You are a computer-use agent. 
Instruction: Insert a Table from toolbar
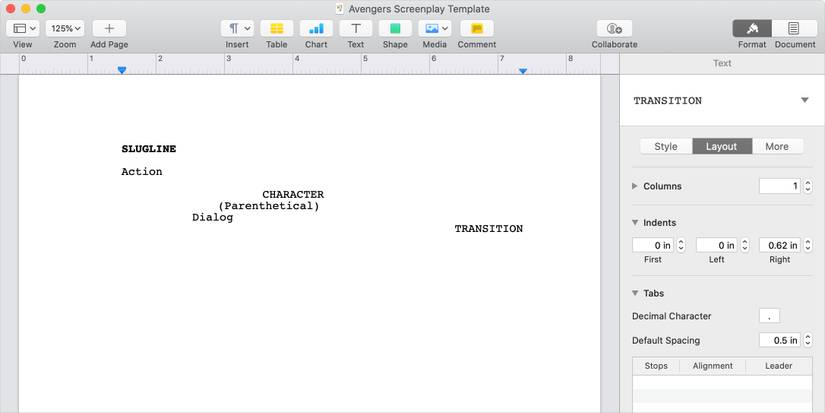[276, 29]
